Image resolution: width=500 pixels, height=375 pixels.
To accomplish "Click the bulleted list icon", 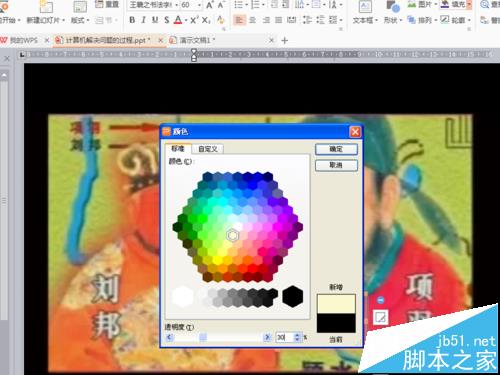I will point(238,5).
